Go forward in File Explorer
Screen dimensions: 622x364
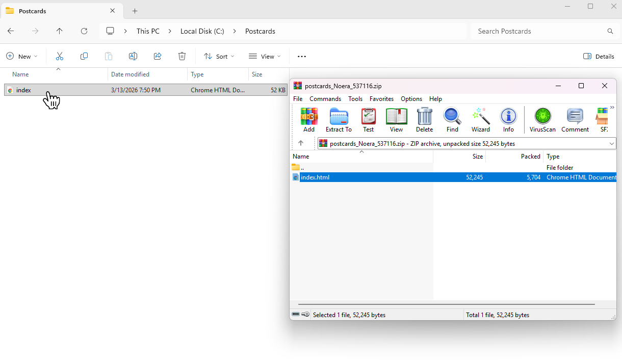pyautogui.click(x=35, y=31)
